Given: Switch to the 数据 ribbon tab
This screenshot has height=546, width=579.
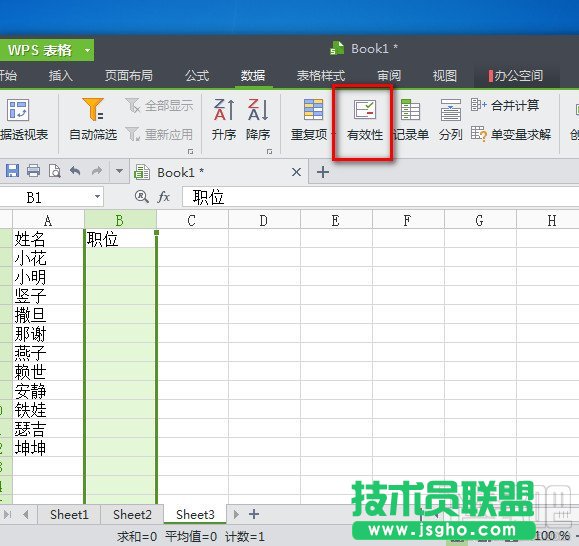Looking at the screenshot, I should pos(253,76).
